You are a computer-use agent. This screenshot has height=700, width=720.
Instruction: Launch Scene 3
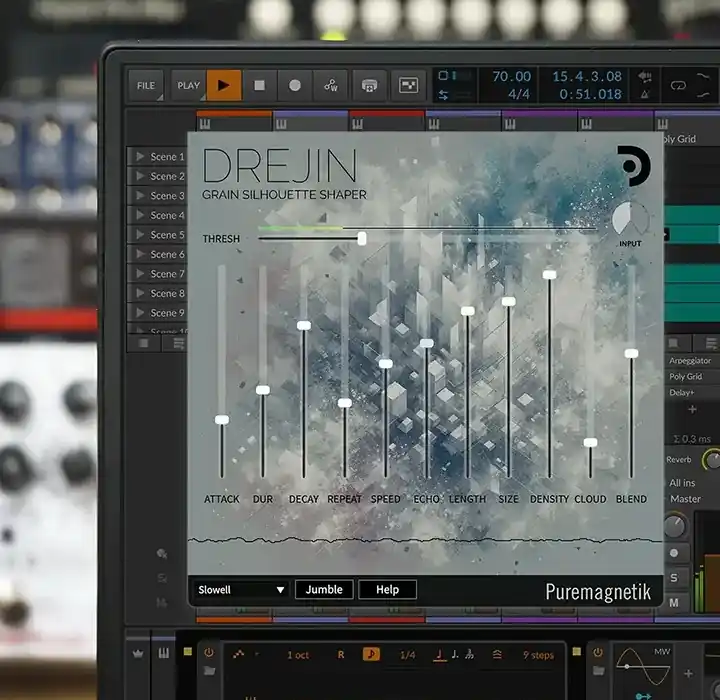pyautogui.click(x=140, y=196)
